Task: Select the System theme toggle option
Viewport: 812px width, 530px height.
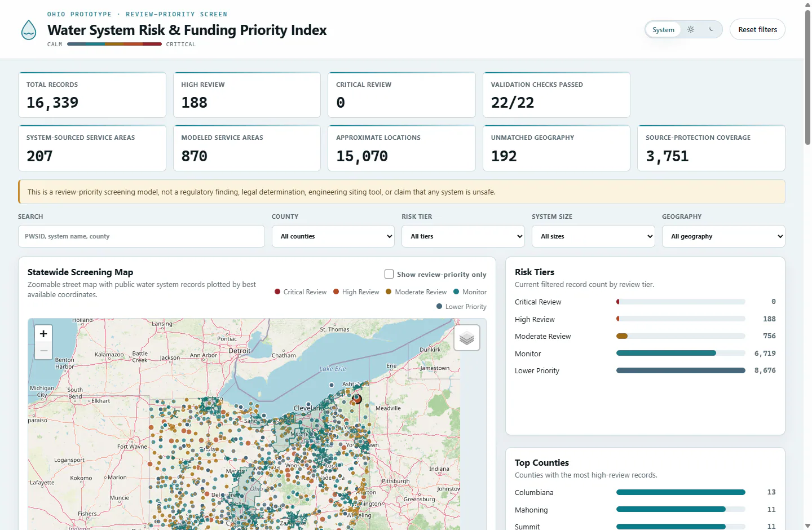Action: 663,30
